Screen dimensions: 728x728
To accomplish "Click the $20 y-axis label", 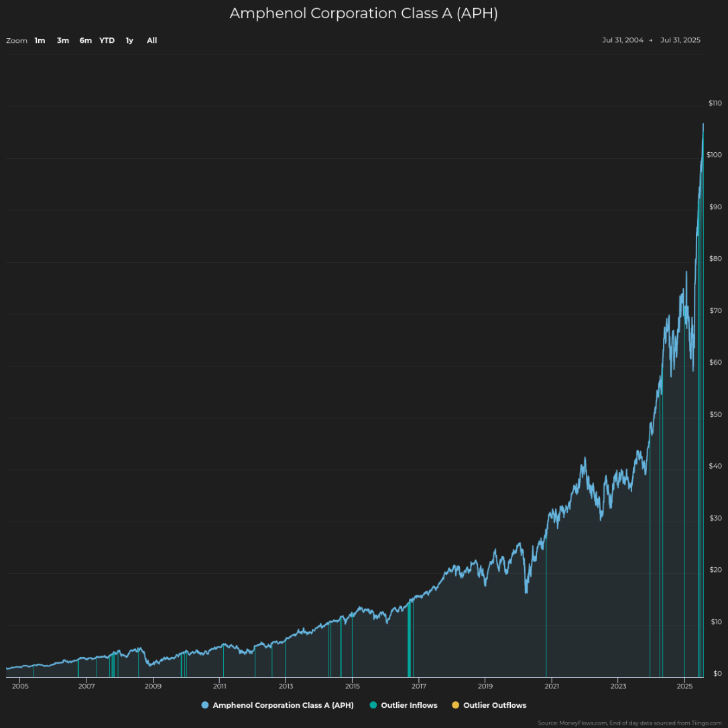I will pos(715,570).
